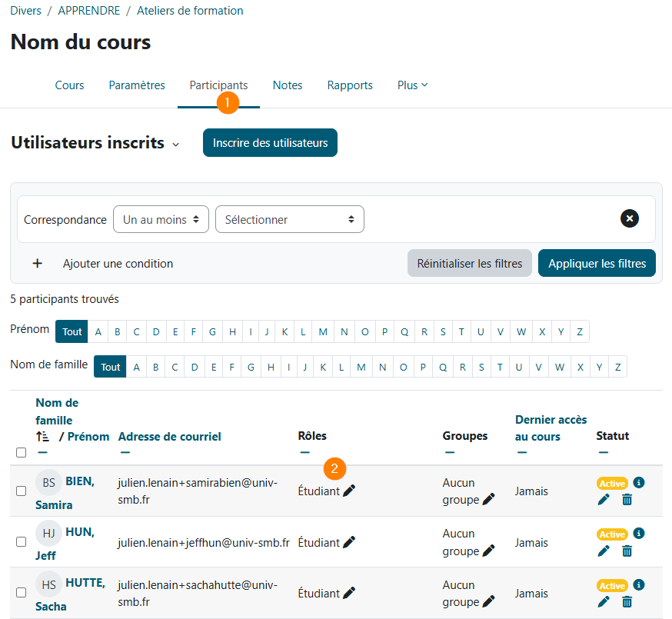
Task: Click Appliquer les filtres
Action: [597, 263]
